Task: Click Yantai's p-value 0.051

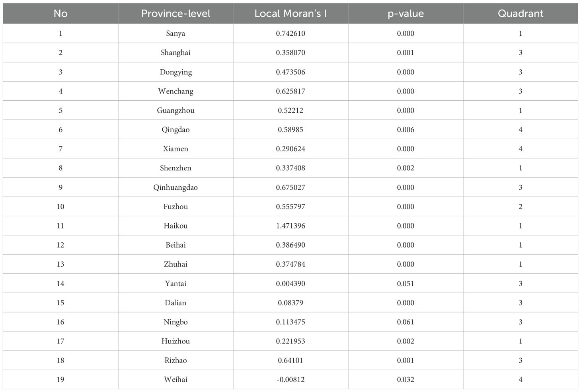Action: (406, 283)
